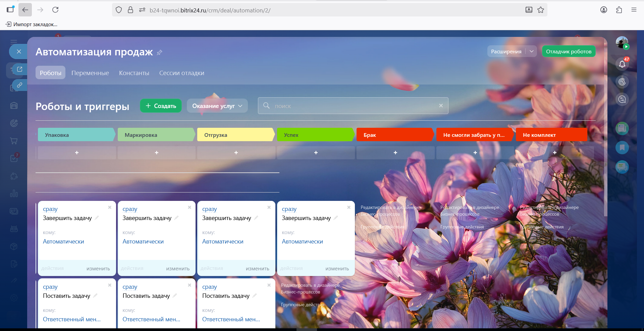
Task: Pin the Автоматизация продаж page with the pin icon
Action: pos(160,52)
